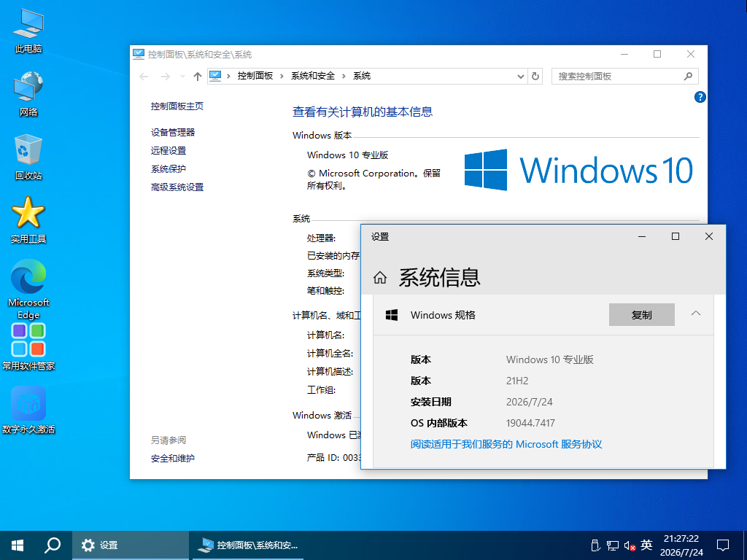Select the 设置 taskbar button
The width and height of the screenshot is (747, 560).
131,545
